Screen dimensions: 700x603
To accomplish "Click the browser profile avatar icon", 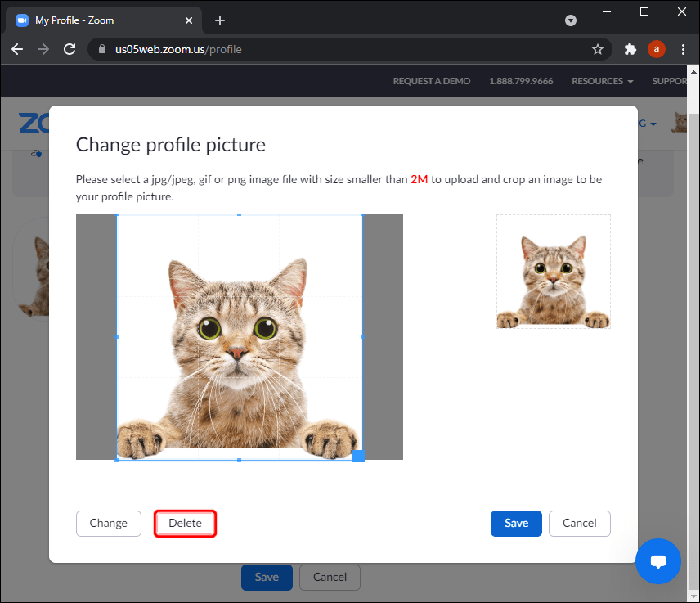I will [x=657, y=49].
